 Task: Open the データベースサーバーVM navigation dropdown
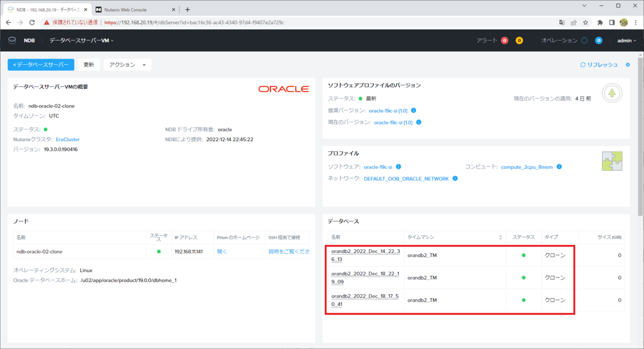pyautogui.click(x=82, y=40)
